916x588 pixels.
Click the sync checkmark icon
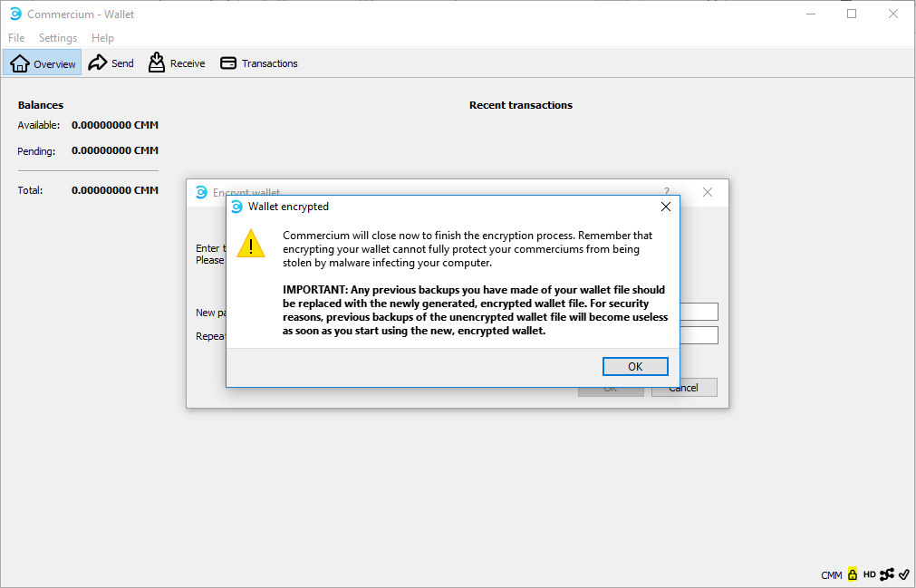(x=903, y=574)
